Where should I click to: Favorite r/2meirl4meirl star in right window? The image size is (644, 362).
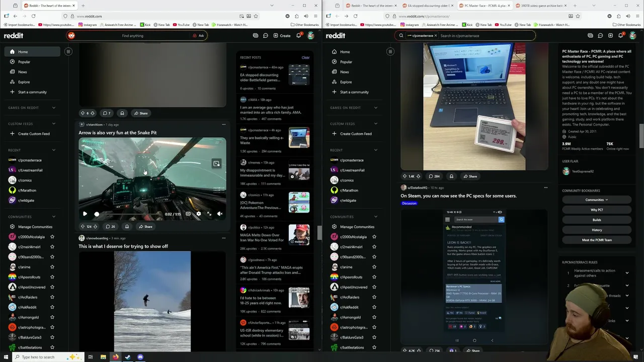point(374,247)
